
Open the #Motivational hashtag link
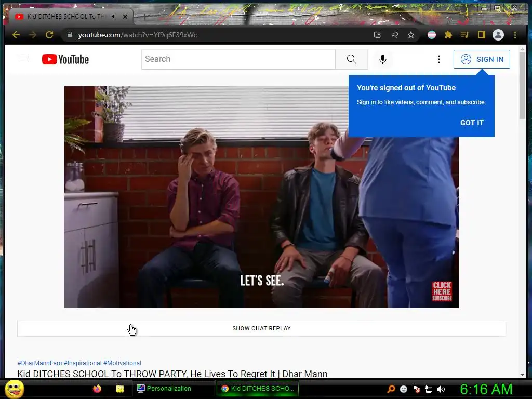click(x=122, y=363)
